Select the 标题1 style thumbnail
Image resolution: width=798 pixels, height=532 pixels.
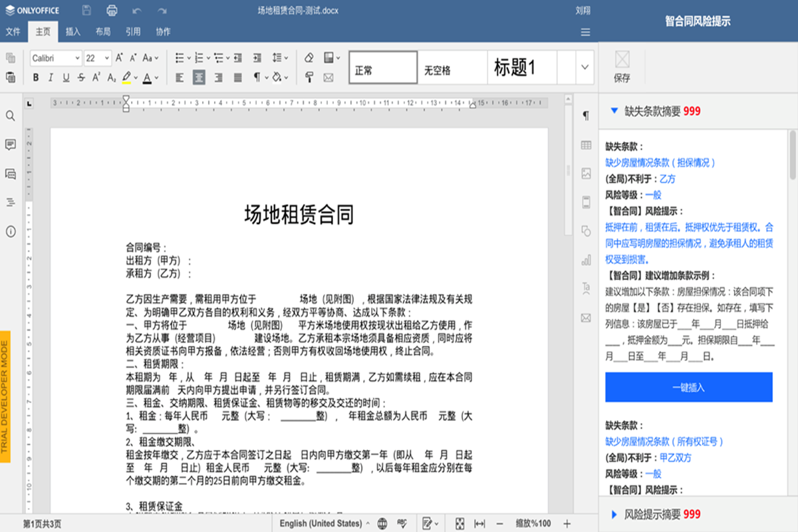click(x=515, y=68)
